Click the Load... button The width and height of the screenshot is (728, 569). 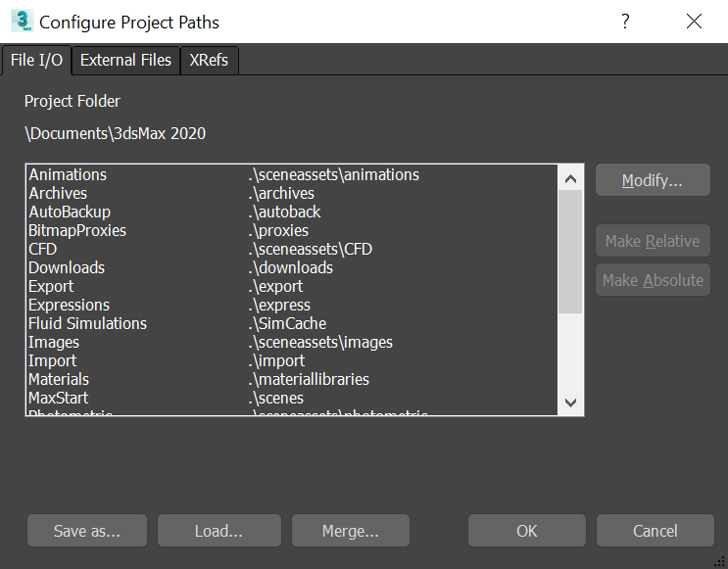click(x=218, y=531)
